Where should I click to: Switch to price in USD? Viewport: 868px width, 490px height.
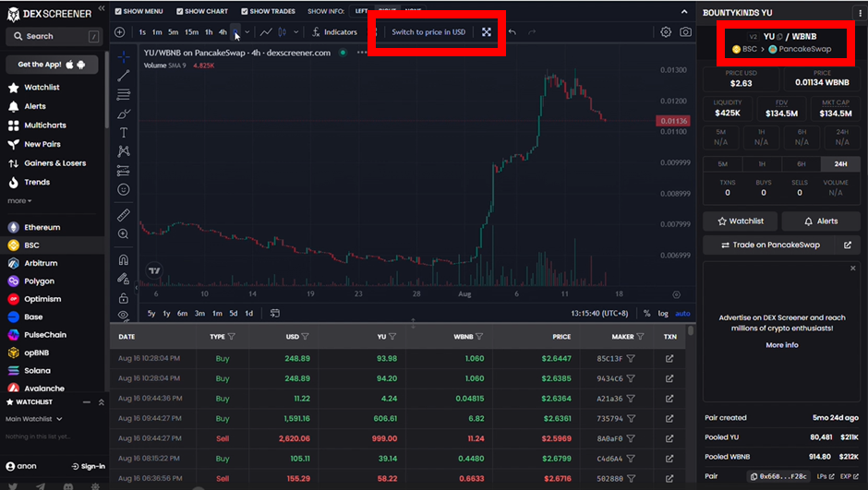click(428, 32)
